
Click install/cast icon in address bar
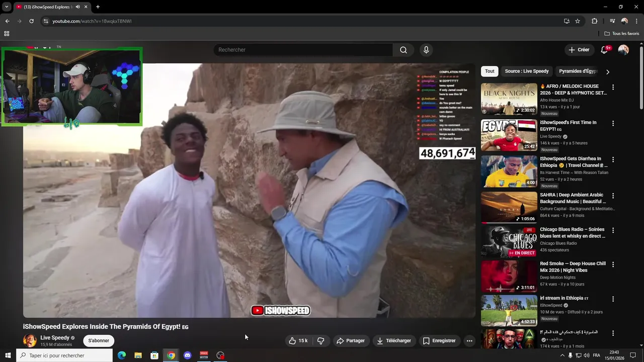click(x=567, y=21)
